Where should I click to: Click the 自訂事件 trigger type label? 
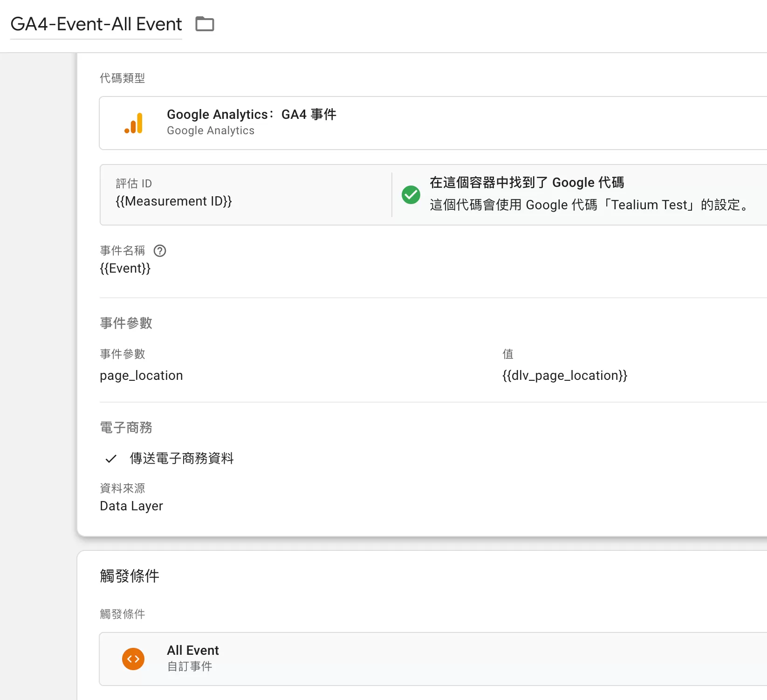click(190, 666)
